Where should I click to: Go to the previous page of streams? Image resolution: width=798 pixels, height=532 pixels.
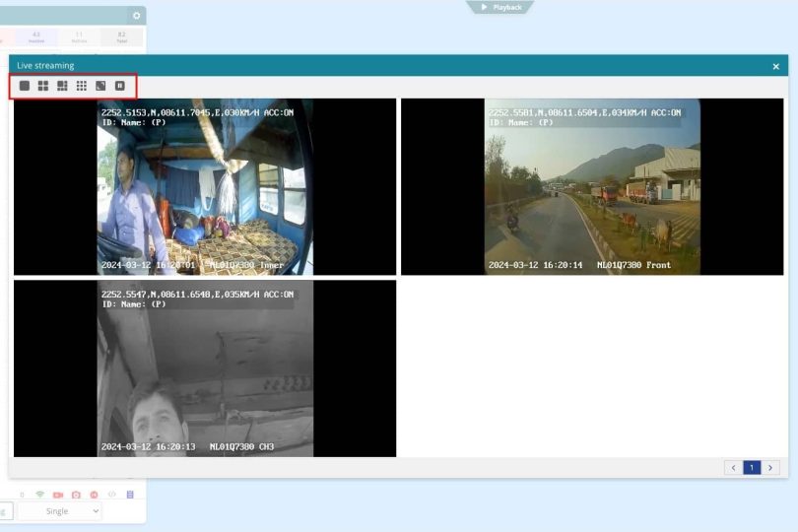pos(733,467)
